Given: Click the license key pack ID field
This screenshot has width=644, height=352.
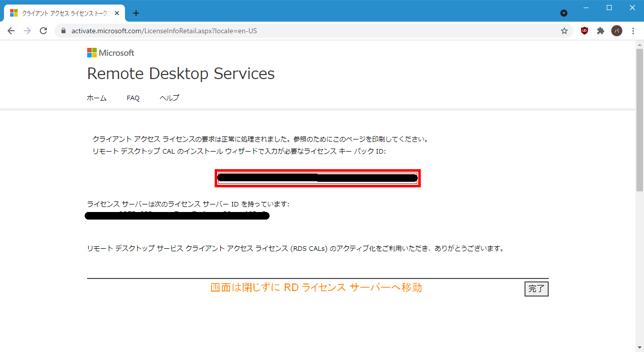Looking at the screenshot, I should 317,178.
